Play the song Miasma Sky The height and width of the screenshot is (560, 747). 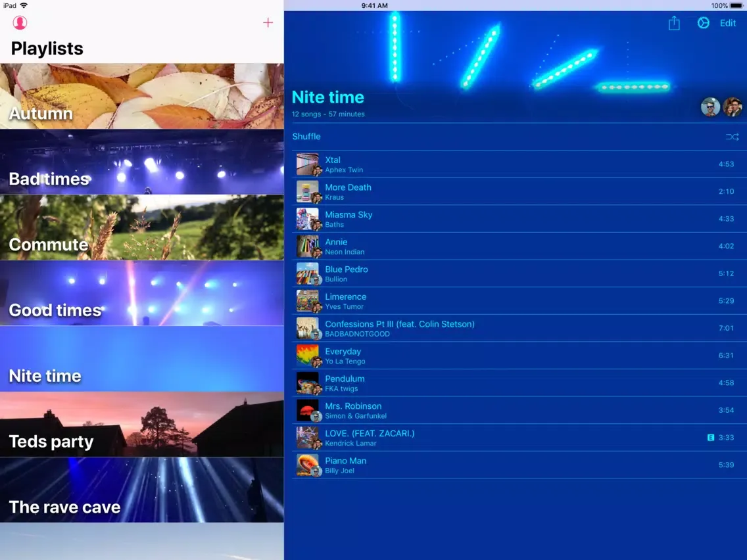coord(519,219)
